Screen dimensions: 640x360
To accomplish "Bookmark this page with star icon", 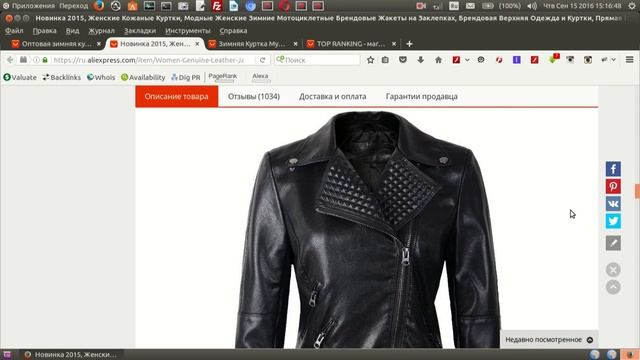I will (x=370, y=60).
